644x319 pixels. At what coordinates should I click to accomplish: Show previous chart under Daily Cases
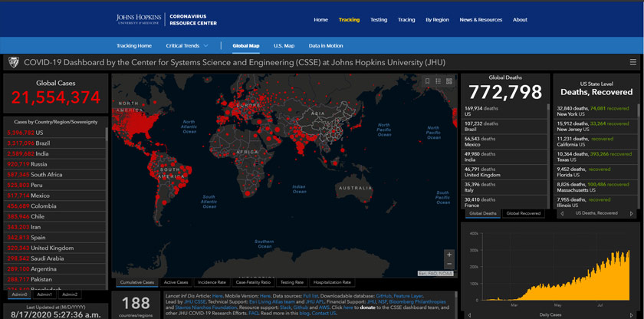[x=469, y=315]
